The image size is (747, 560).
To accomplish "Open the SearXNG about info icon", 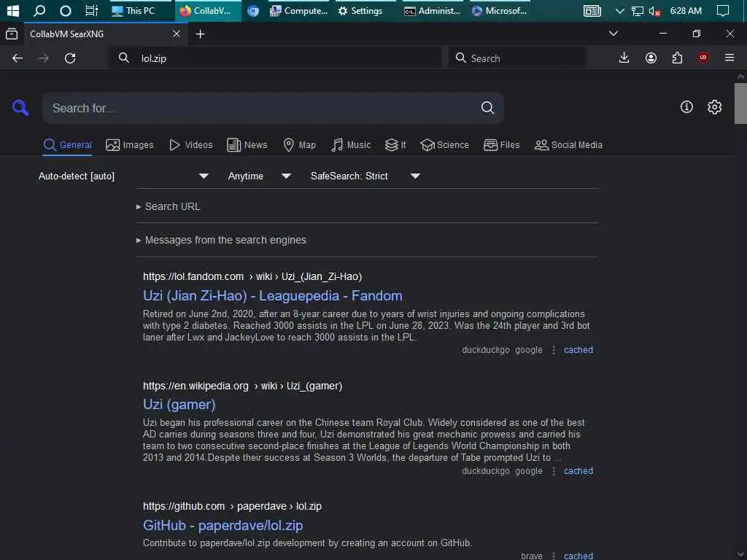I will pos(686,107).
